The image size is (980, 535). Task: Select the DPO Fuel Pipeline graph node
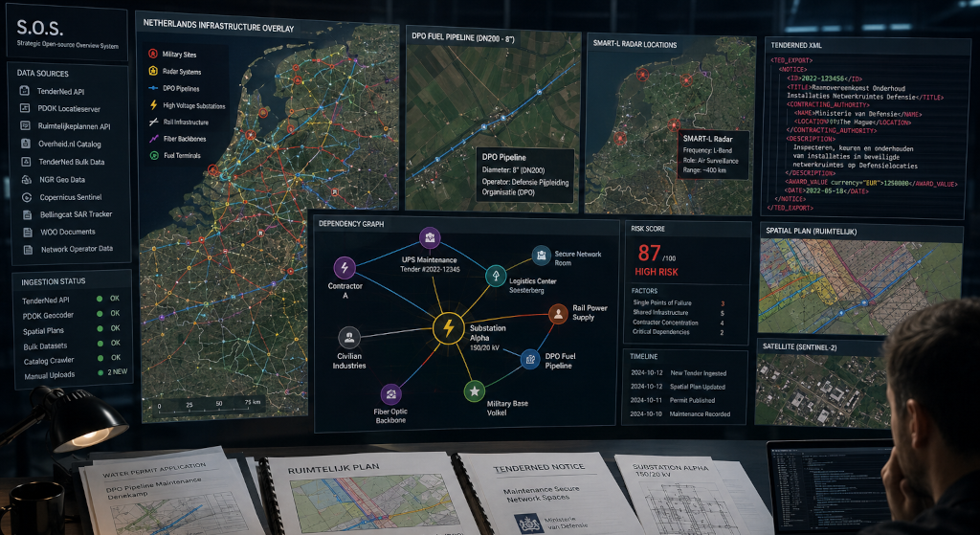click(x=530, y=359)
